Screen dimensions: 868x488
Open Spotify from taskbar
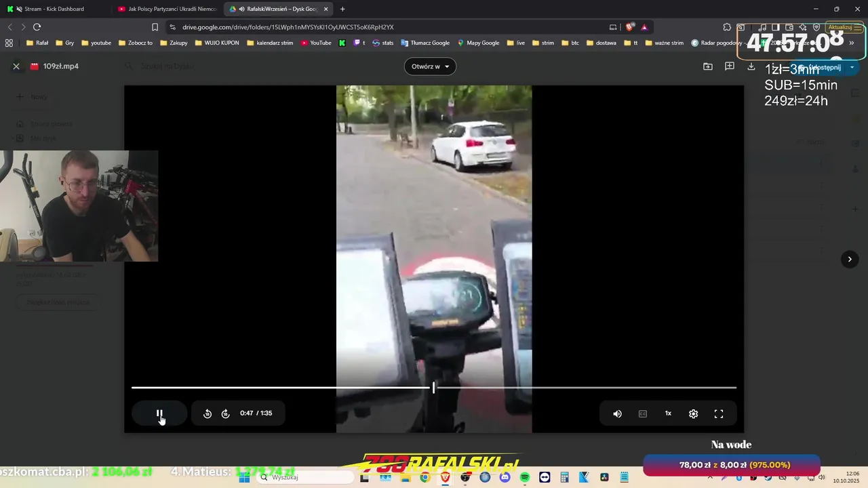click(525, 477)
